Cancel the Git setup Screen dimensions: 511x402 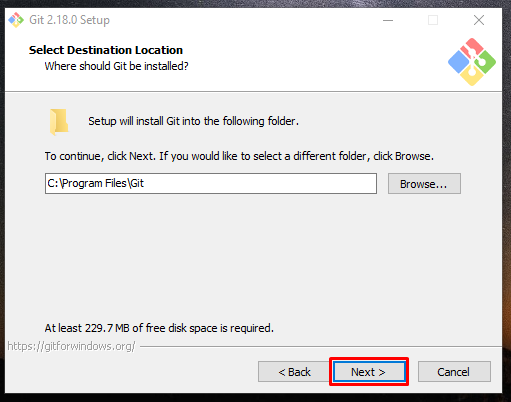(x=454, y=372)
